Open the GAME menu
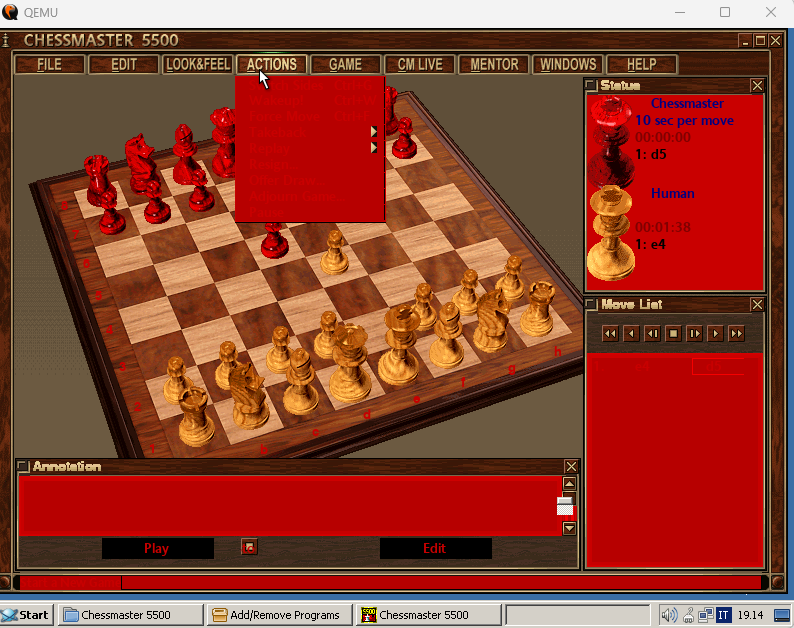 345,64
